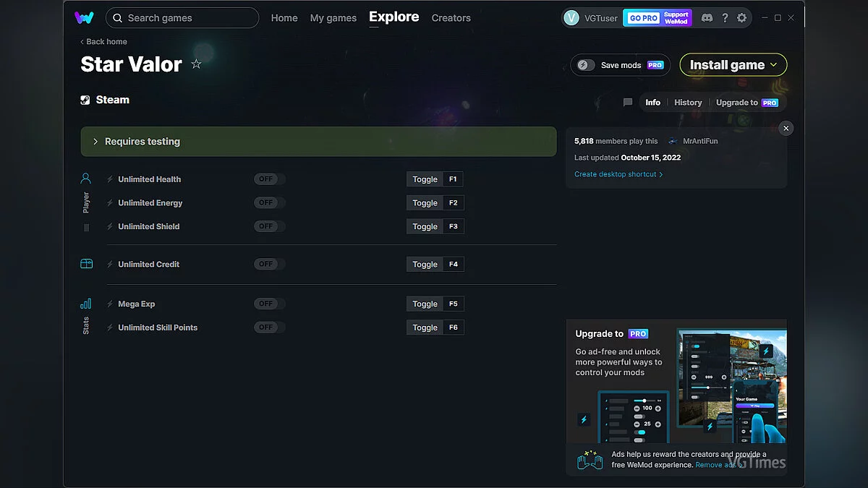This screenshot has width=868, height=488.
Task: Toggle Unlimited Skill Points switch
Action: [269, 328]
